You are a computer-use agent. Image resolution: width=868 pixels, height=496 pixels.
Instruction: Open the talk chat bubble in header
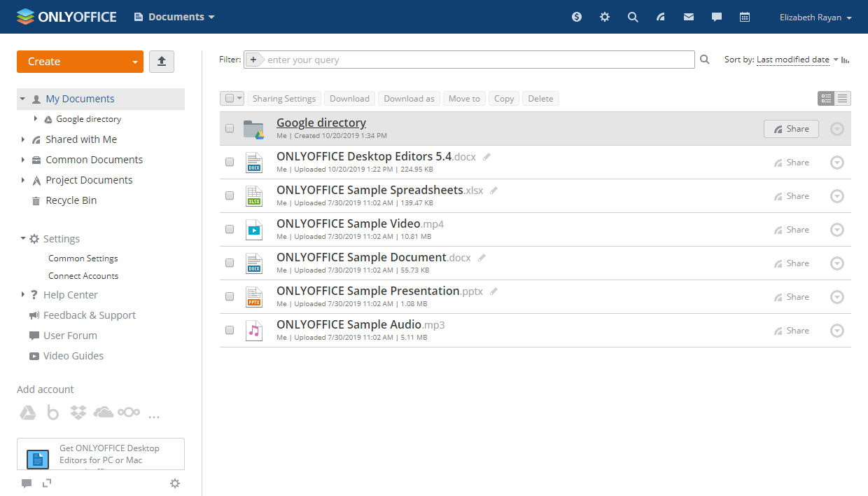717,17
